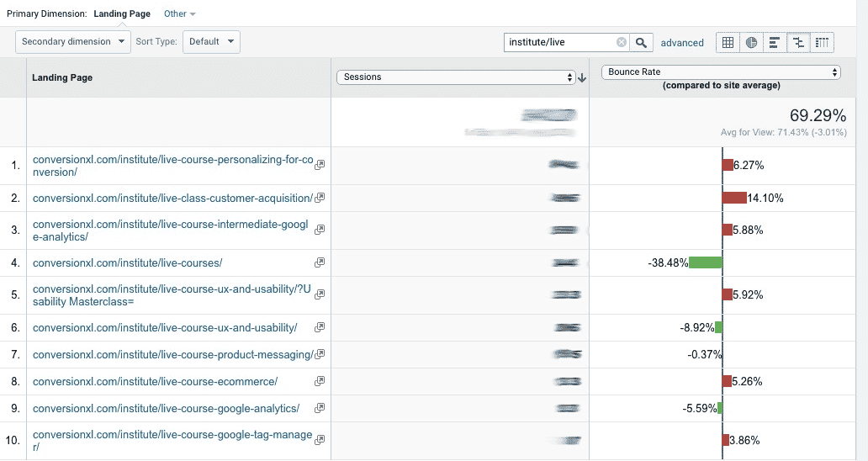This screenshot has height=461, width=868.
Task: Switch to Data table view icon
Action: click(x=728, y=43)
